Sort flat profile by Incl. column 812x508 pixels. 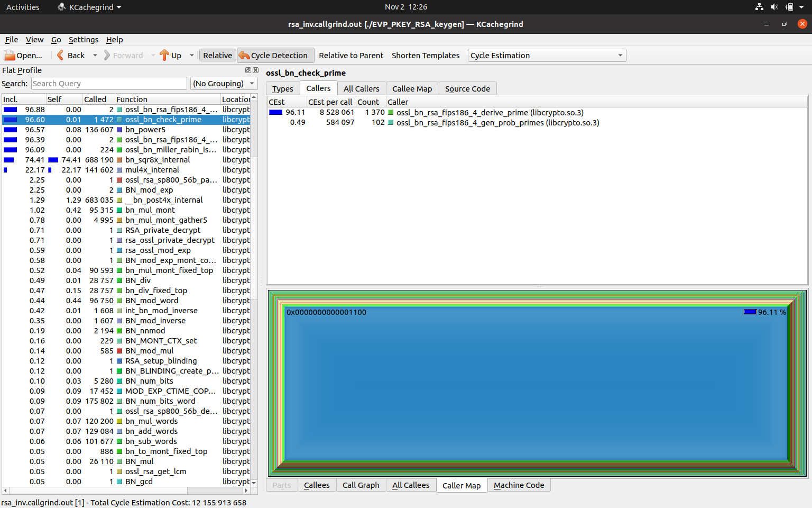(x=24, y=99)
